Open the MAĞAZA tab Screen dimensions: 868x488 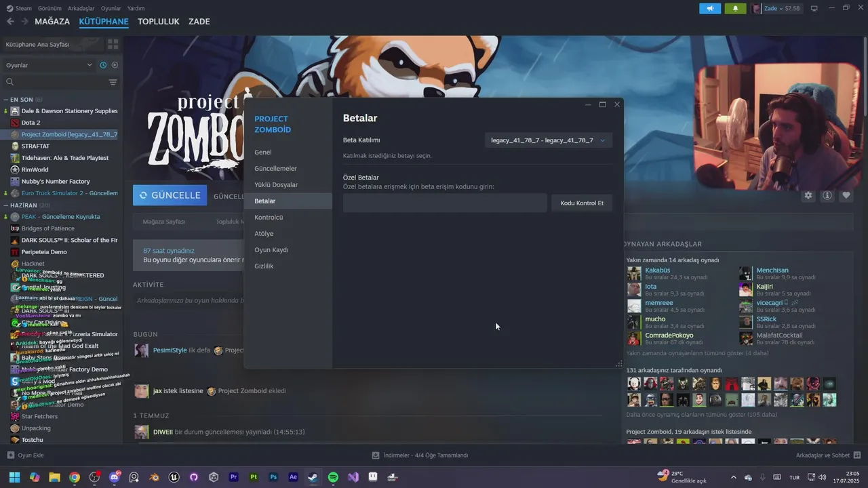tap(52, 22)
